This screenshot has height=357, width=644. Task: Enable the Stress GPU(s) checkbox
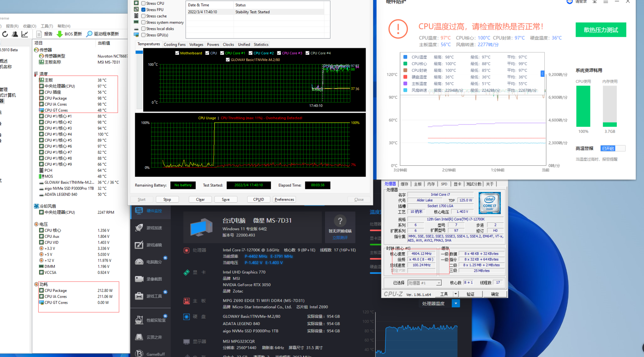pyautogui.click(x=143, y=35)
